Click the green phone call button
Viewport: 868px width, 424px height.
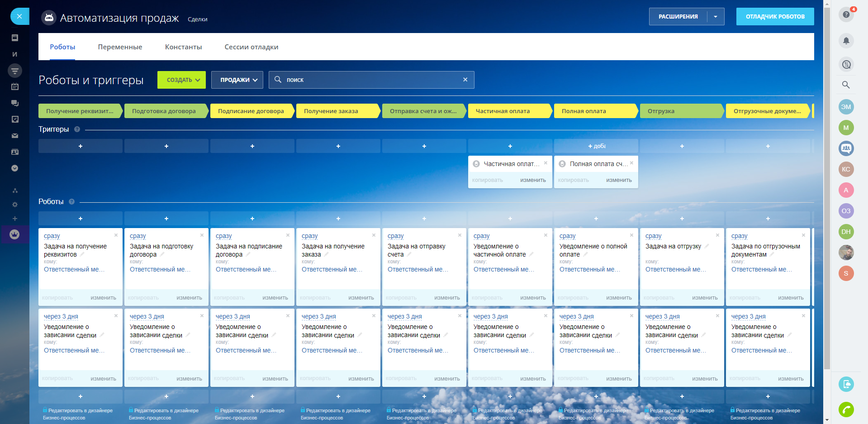(846, 410)
